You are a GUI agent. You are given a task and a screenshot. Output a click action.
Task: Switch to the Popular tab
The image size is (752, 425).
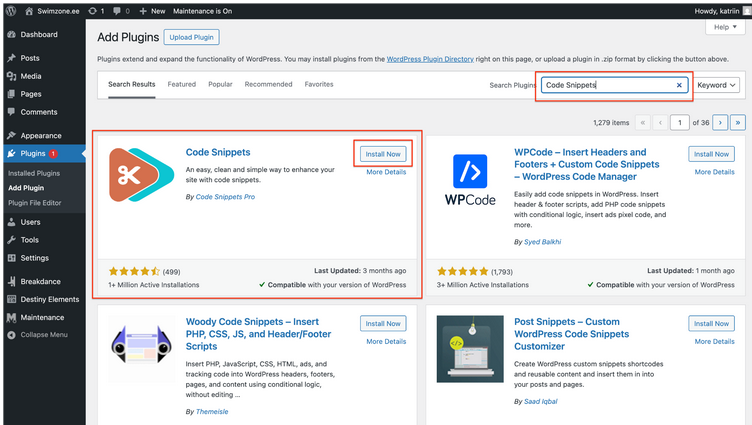[x=220, y=84]
